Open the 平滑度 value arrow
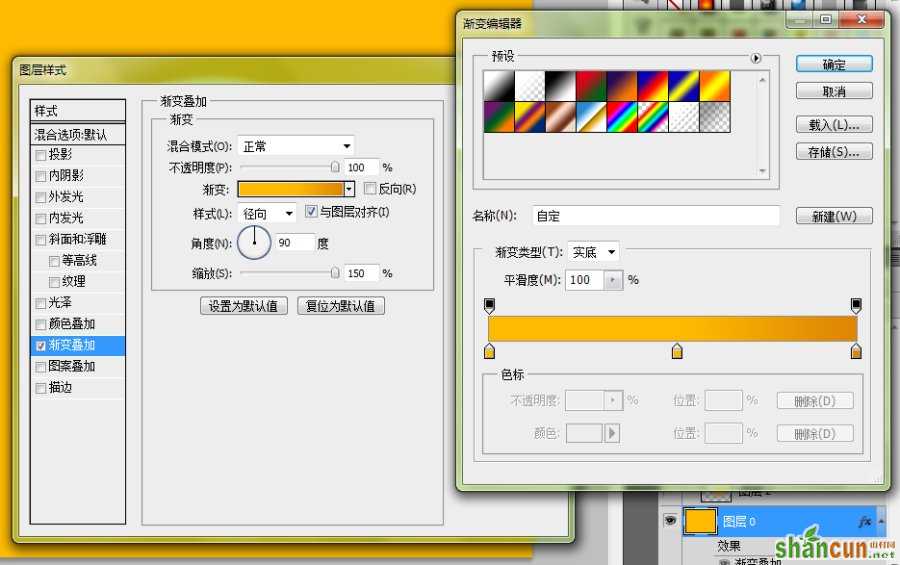Viewport: 900px width, 565px height. point(613,280)
